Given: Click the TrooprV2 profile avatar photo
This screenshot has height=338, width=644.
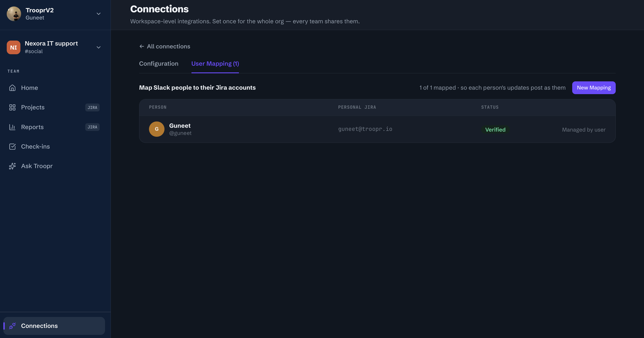Looking at the screenshot, I should (x=14, y=14).
